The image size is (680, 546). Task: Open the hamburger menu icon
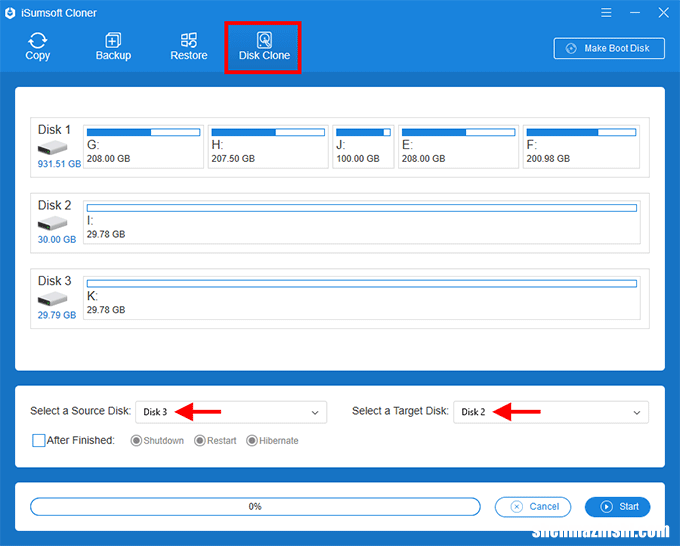(606, 13)
